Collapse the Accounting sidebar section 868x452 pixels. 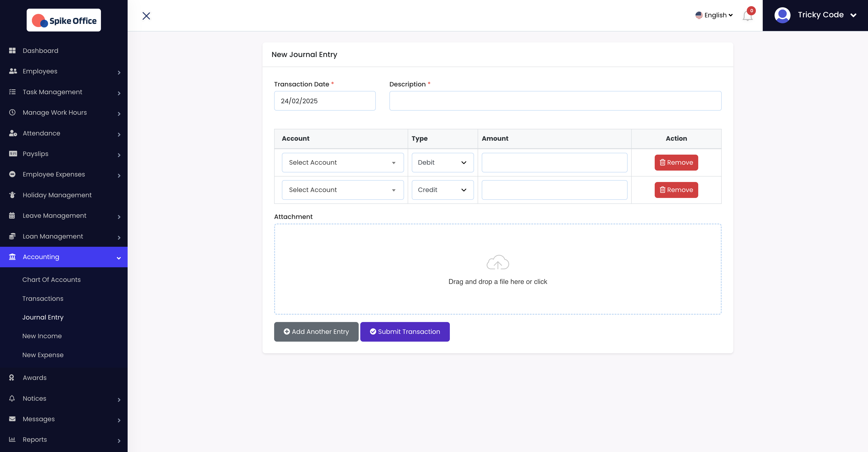point(64,257)
